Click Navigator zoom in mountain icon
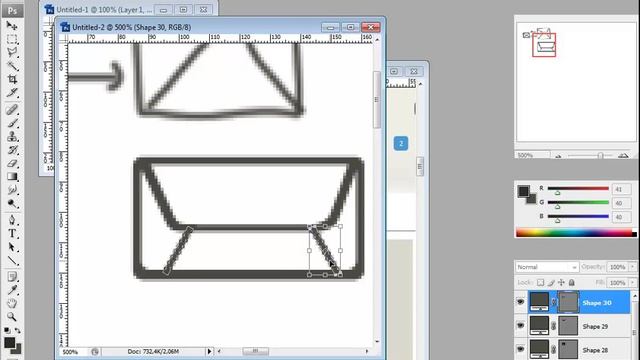The image size is (640, 360). (623, 156)
